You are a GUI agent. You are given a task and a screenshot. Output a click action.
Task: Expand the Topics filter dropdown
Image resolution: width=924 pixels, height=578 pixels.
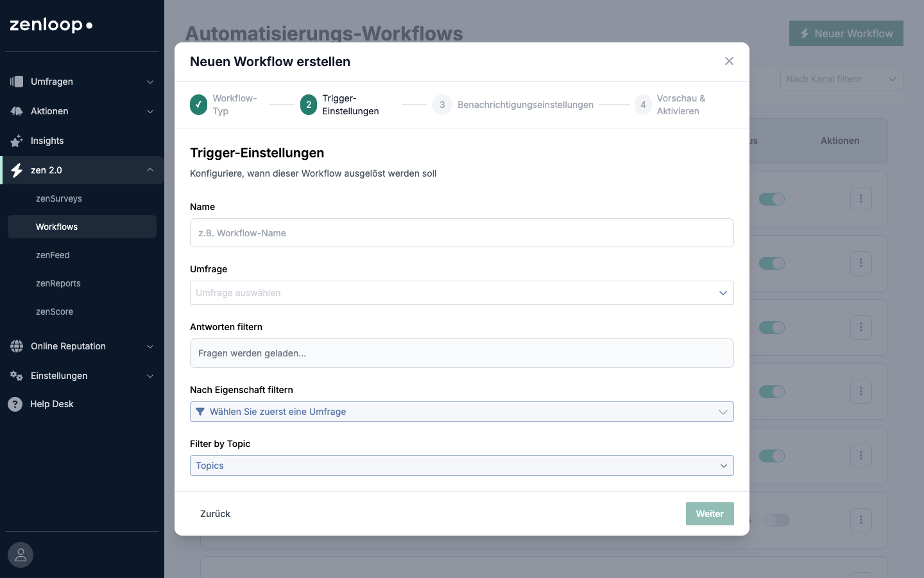[x=461, y=466]
